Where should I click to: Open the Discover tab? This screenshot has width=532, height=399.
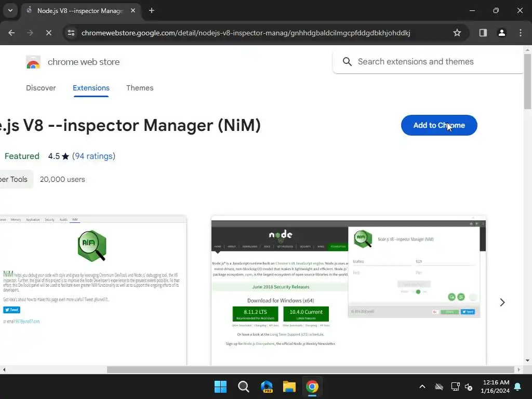tap(41, 88)
